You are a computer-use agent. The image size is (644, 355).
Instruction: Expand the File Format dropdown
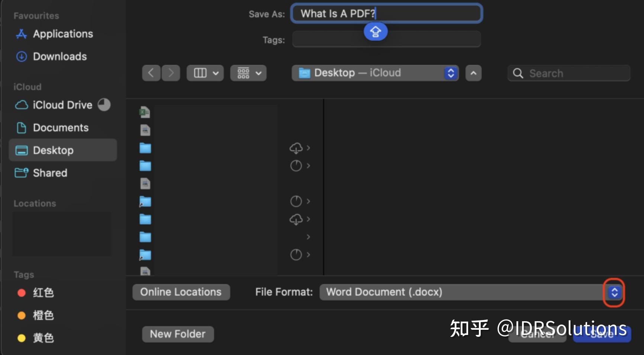point(614,292)
